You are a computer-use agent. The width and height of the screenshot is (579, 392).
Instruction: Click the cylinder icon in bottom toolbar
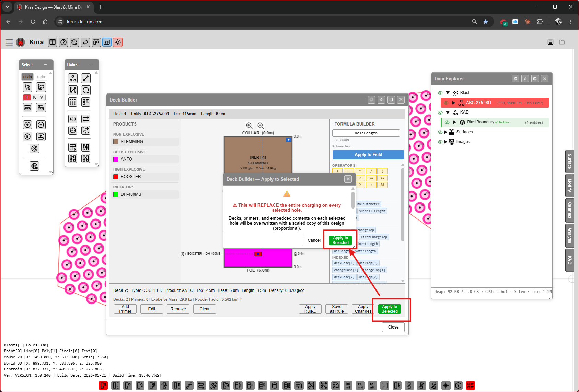click(x=275, y=385)
